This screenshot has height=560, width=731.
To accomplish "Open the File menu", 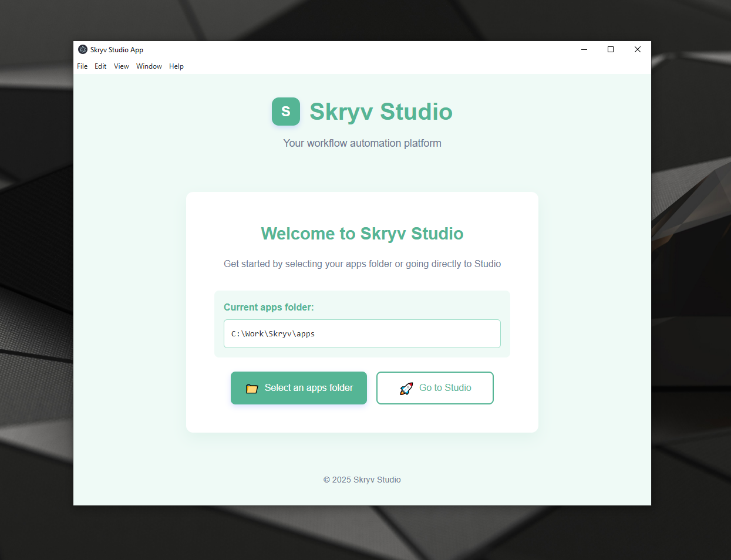I will click(82, 66).
